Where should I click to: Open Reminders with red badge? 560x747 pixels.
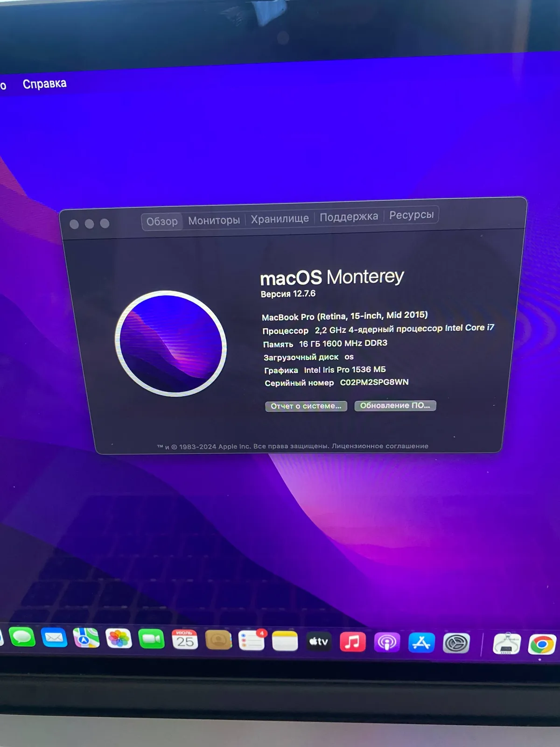pos(252,640)
